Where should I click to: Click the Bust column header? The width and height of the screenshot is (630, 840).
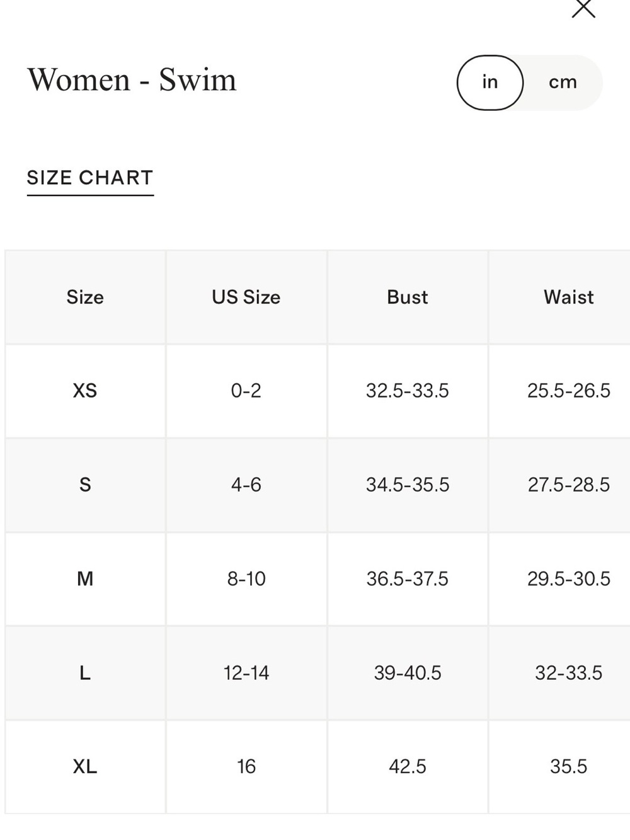(x=408, y=297)
